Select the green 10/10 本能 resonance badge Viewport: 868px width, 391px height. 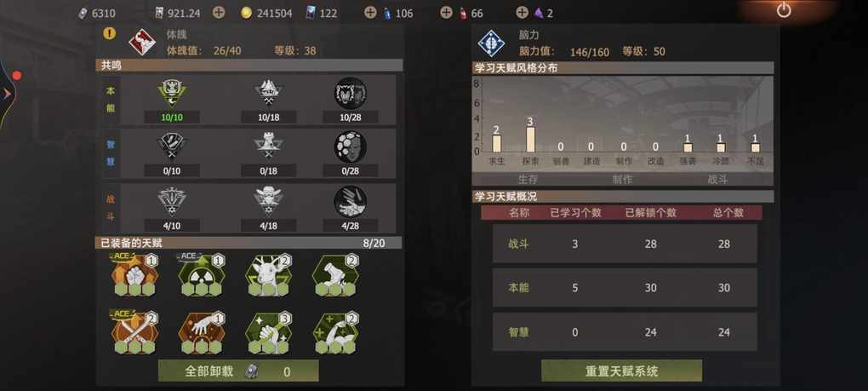(172, 93)
